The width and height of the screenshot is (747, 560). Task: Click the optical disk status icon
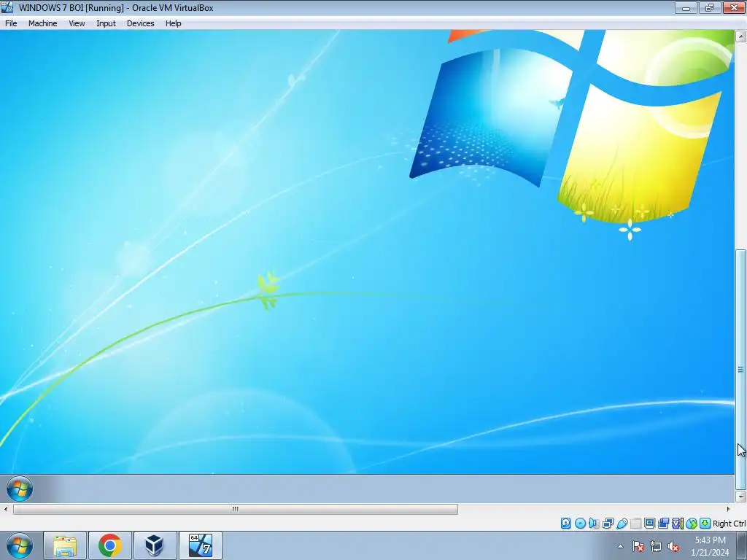coord(580,524)
